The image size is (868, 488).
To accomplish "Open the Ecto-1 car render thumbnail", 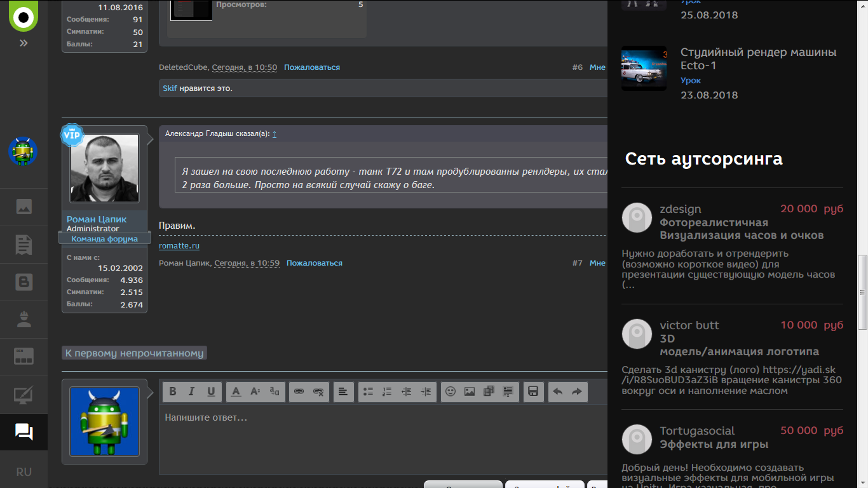I will pos(644,68).
